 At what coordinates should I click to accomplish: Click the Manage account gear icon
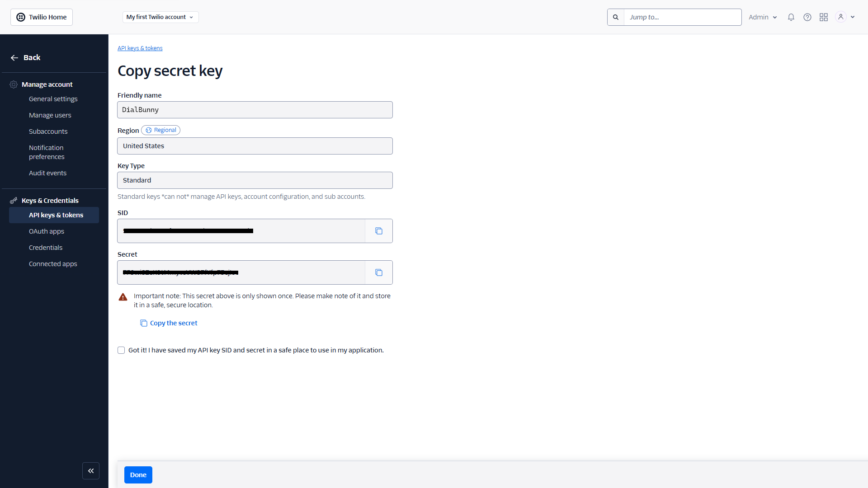coord(13,84)
